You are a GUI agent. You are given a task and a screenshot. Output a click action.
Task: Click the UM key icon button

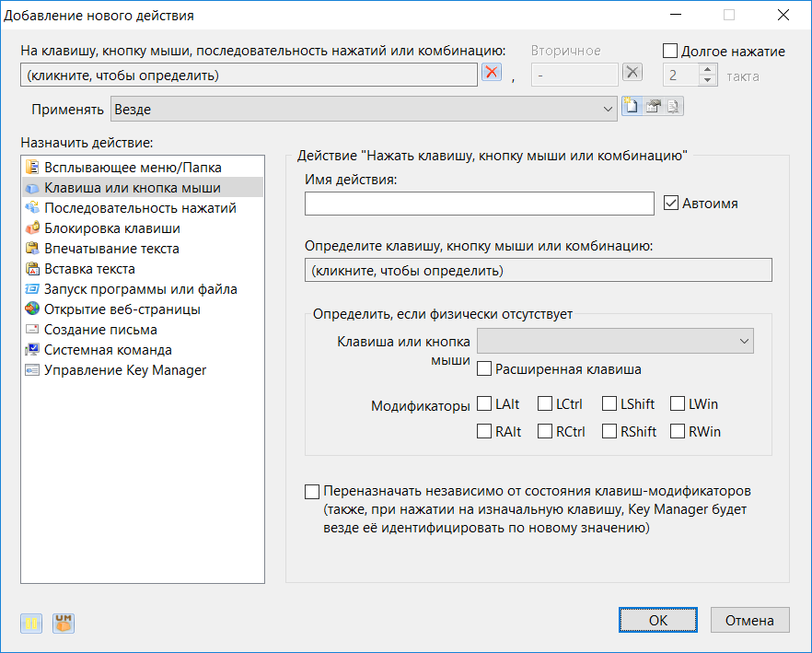pos(64,624)
